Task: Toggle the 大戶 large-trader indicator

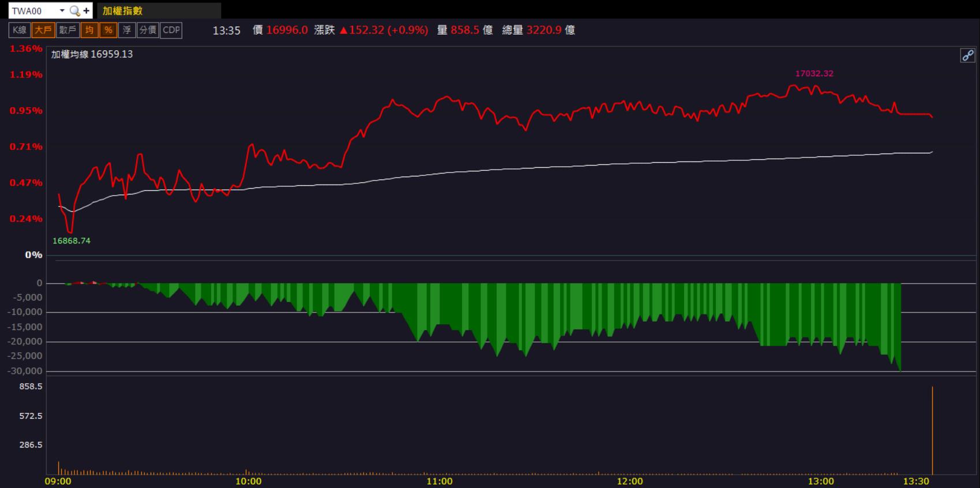Action: click(x=43, y=30)
